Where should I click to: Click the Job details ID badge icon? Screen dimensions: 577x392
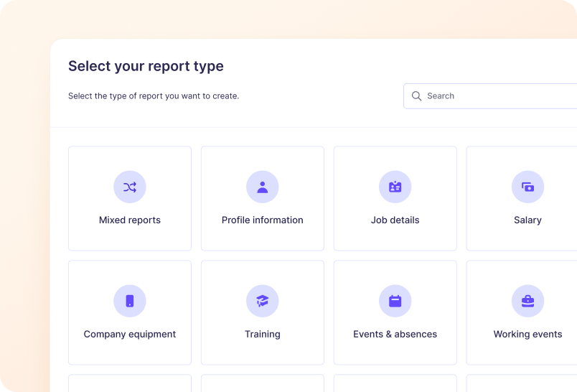point(395,187)
